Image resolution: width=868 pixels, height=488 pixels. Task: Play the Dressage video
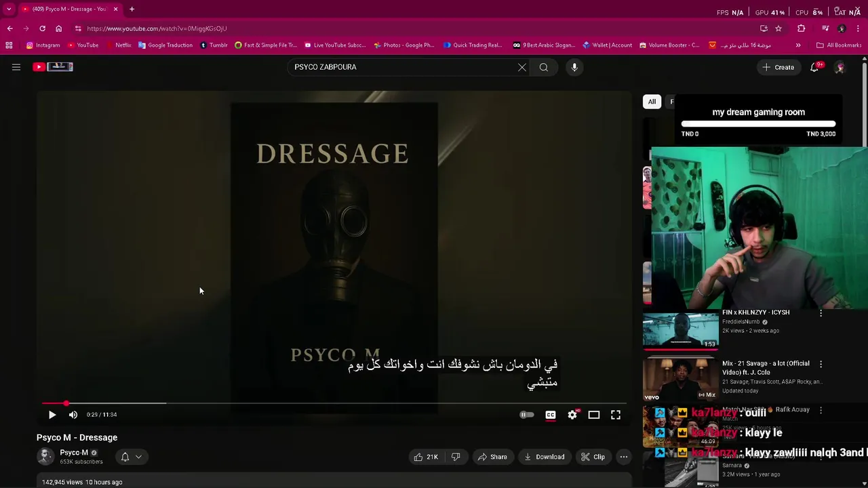click(x=52, y=415)
